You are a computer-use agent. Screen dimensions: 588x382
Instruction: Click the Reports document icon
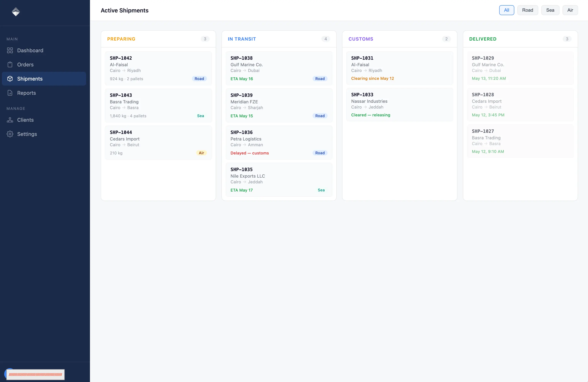pyautogui.click(x=10, y=93)
